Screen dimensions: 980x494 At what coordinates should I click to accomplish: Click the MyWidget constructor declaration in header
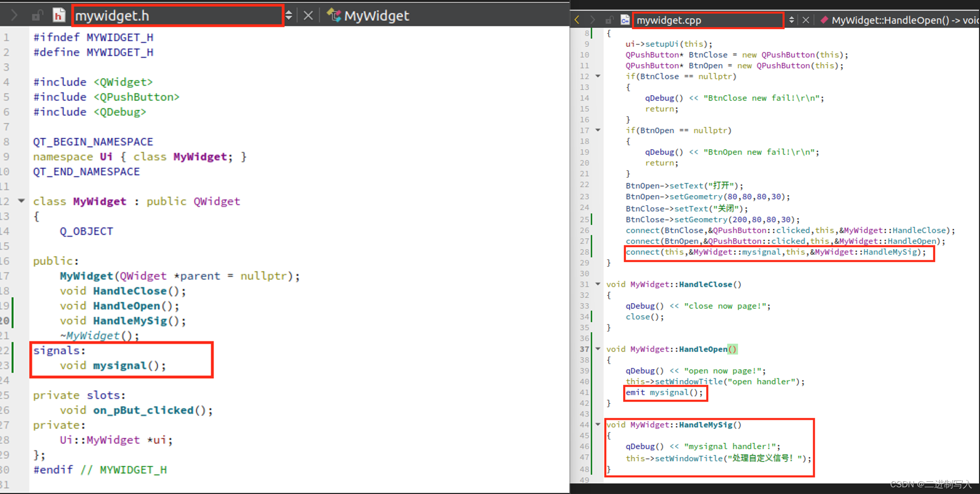(x=180, y=276)
